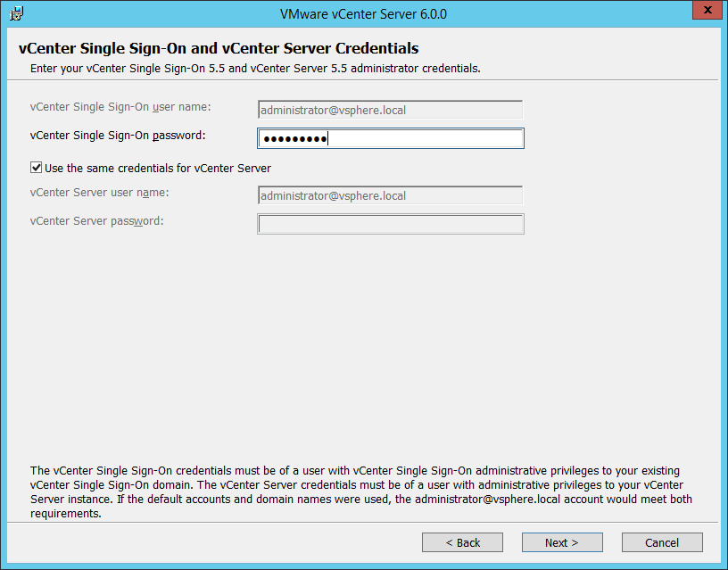Click the 'vCenter Single Sign-On password:' label
This screenshot has width=728, height=570.
point(118,136)
